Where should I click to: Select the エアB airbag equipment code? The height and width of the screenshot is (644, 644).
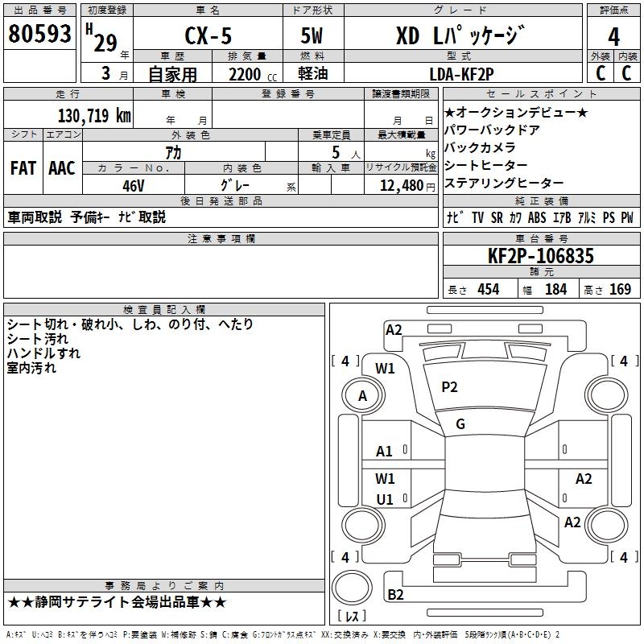click(x=562, y=217)
